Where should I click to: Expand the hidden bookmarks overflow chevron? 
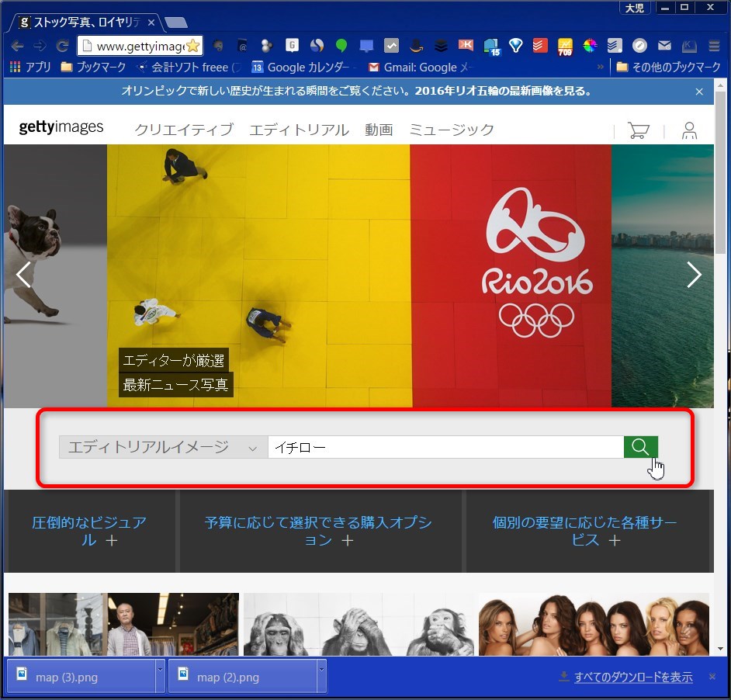600,68
